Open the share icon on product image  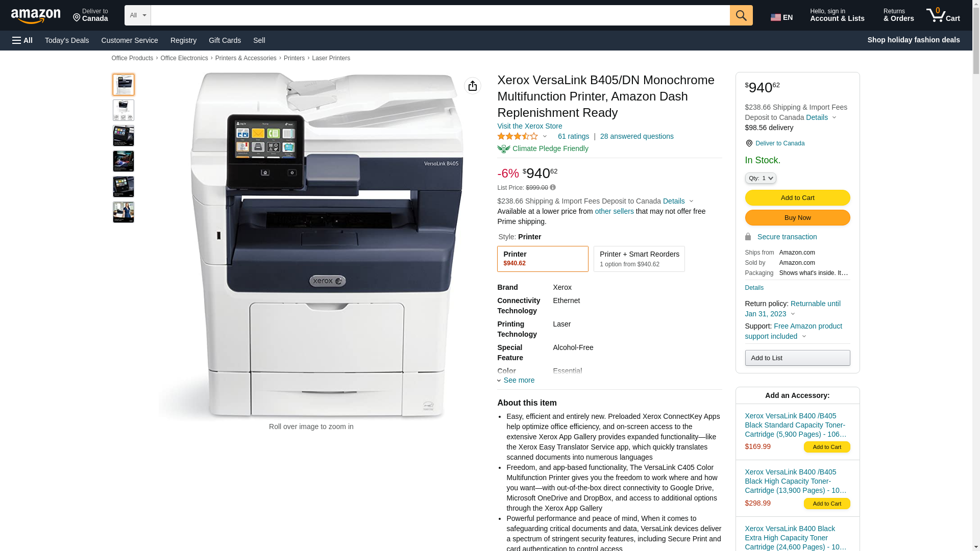click(x=473, y=86)
